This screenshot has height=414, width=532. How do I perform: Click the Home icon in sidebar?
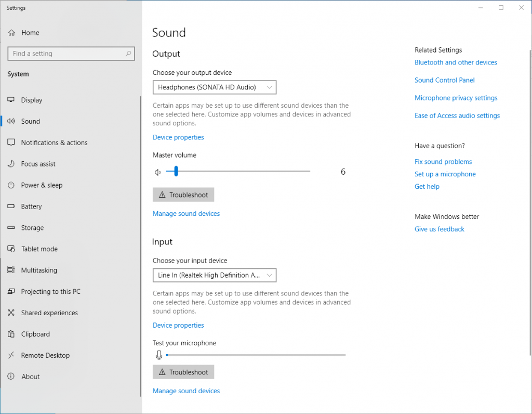pyautogui.click(x=11, y=33)
